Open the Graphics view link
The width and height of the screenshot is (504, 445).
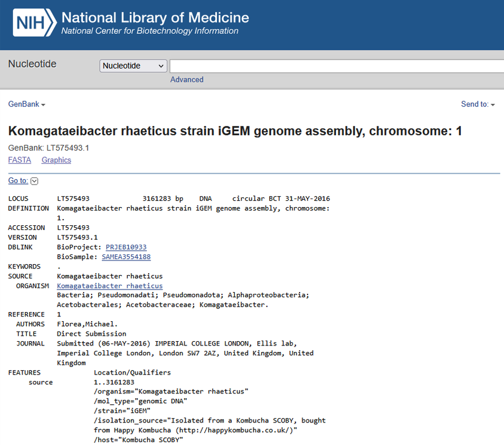point(56,160)
